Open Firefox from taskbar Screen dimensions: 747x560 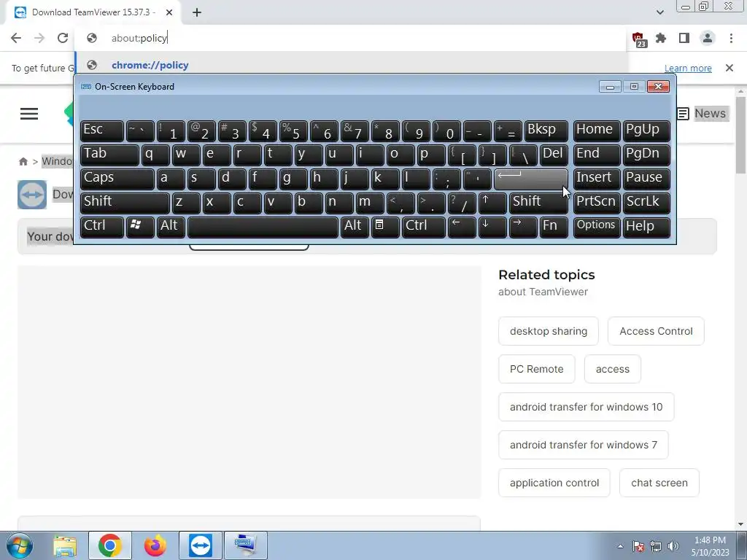click(x=155, y=545)
